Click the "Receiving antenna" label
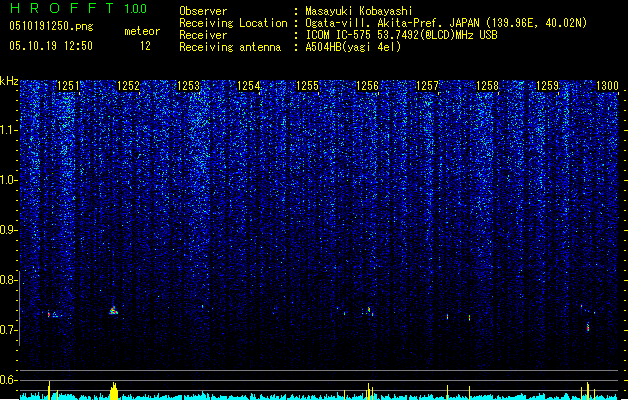Screen dimensions: 629x400 point(230,47)
